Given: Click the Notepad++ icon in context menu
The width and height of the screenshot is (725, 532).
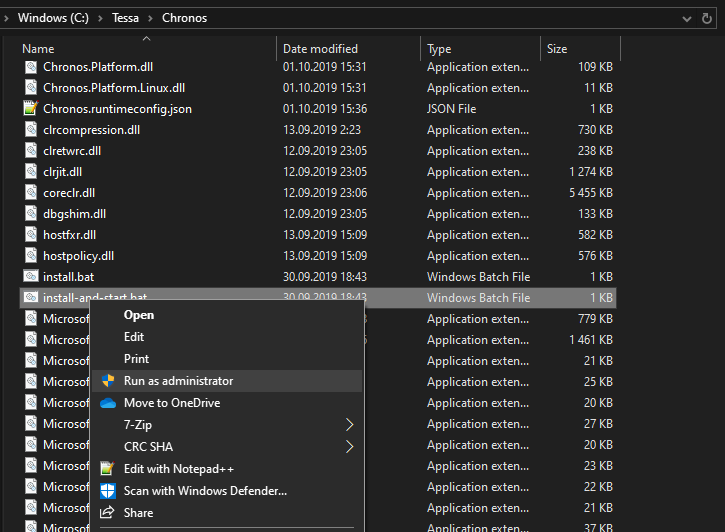Looking at the screenshot, I should [x=108, y=469].
